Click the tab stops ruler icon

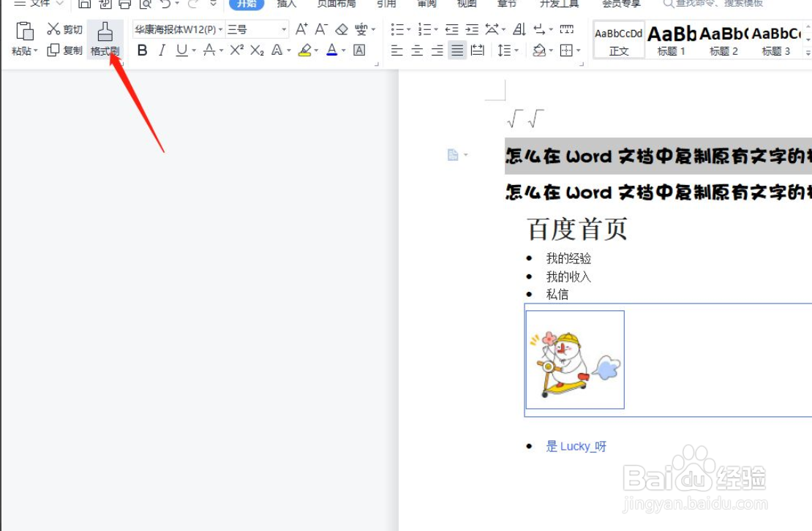click(567, 29)
